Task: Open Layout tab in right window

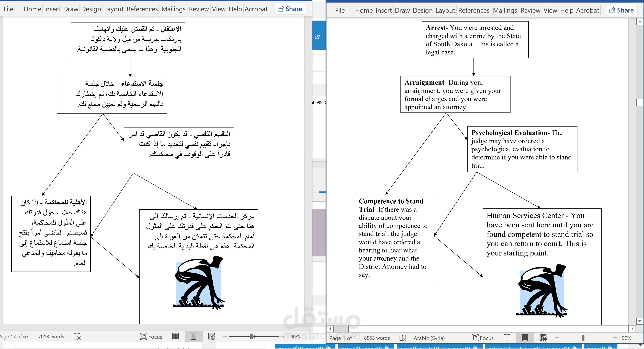Action: pyautogui.click(x=445, y=10)
